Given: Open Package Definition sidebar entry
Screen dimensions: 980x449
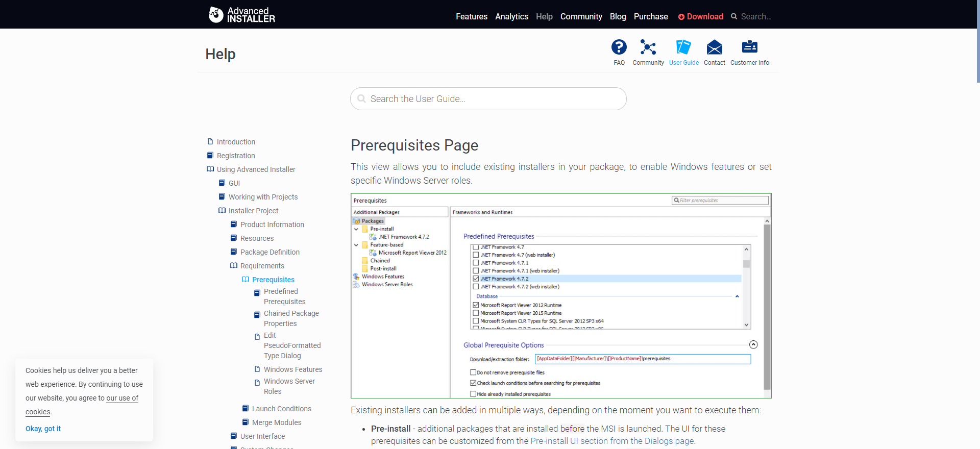Looking at the screenshot, I should (270, 252).
